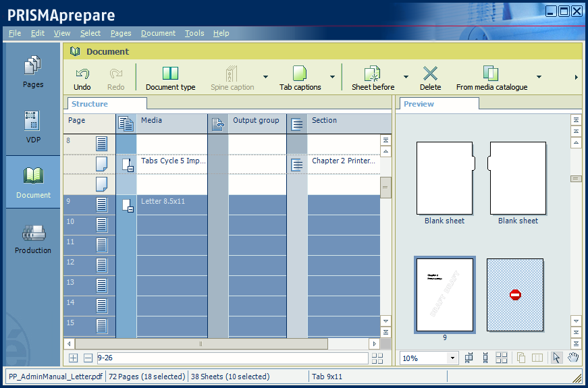Viewport: 588px width, 388px height.
Task: Expand the toolbar overflow arrow
Action: click(577, 77)
